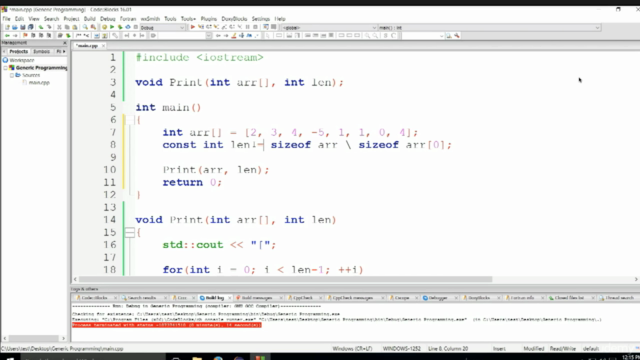The width and height of the screenshot is (640, 360).
Task: Click the wrench options icon in the toolbar
Action: 457,36
